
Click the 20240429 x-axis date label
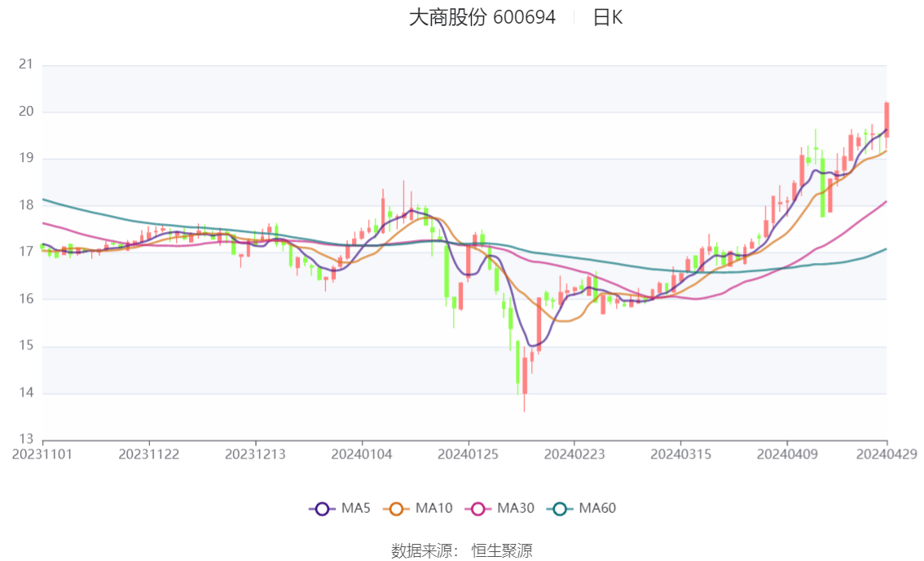(887, 454)
